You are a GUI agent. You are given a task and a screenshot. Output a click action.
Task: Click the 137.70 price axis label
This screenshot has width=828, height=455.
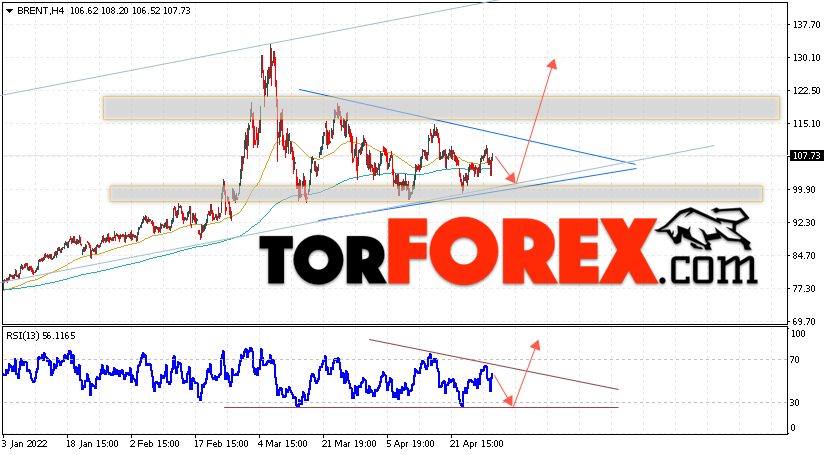pyautogui.click(x=806, y=24)
